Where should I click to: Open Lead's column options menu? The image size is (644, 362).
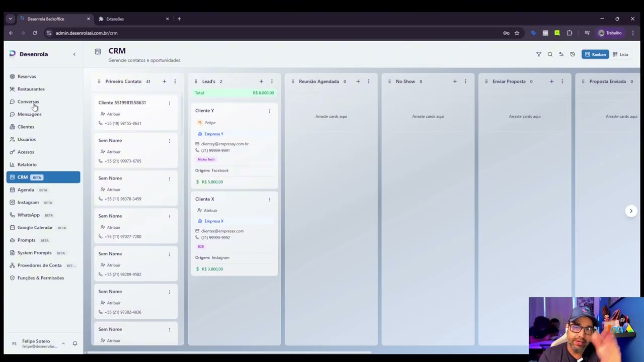272,81
